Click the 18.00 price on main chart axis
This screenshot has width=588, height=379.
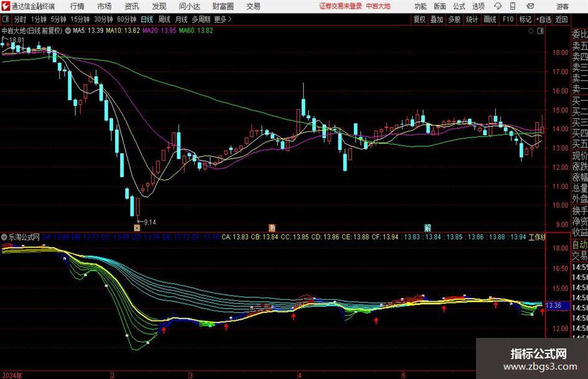560,52
